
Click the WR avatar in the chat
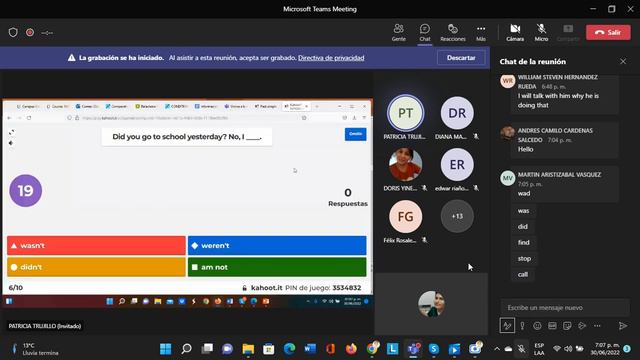(x=507, y=81)
